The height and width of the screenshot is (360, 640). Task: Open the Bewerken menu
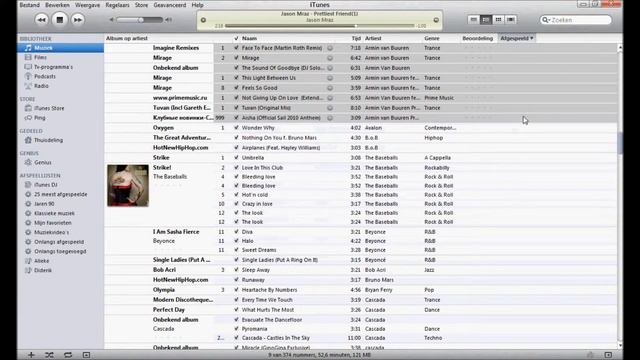58,5
